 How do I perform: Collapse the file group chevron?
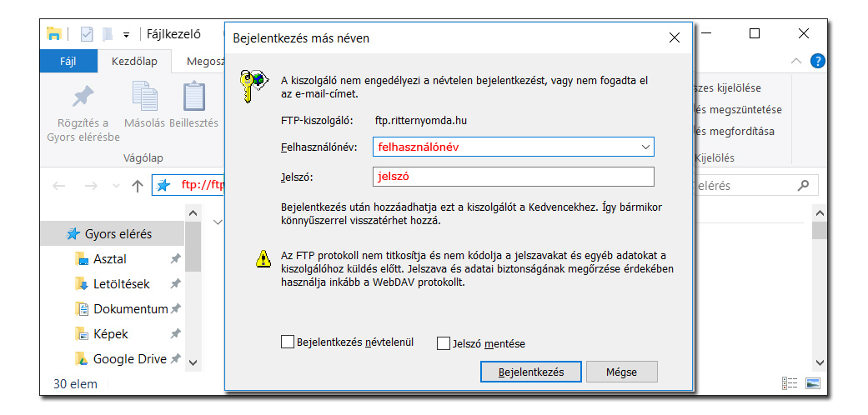(218, 222)
